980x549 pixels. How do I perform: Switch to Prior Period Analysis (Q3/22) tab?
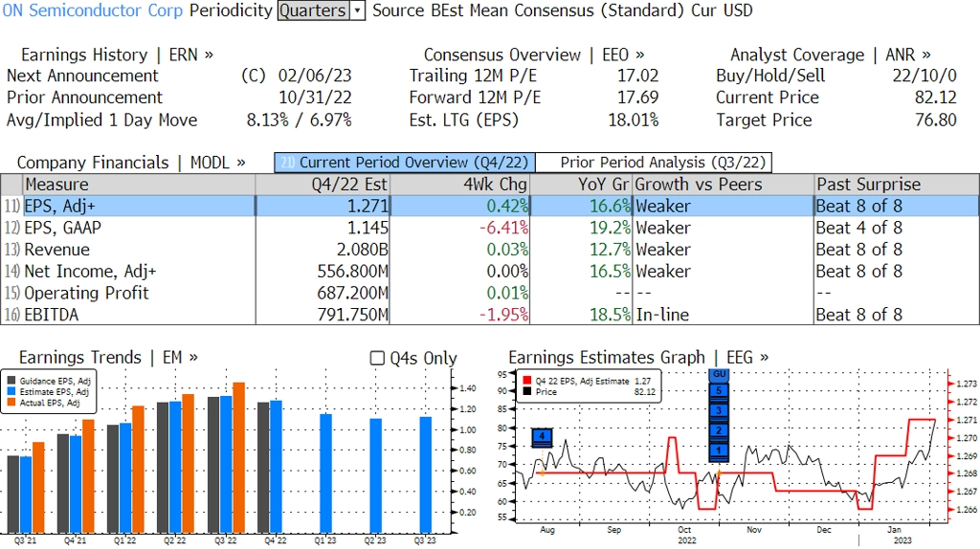pyautogui.click(x=654, y=163)
